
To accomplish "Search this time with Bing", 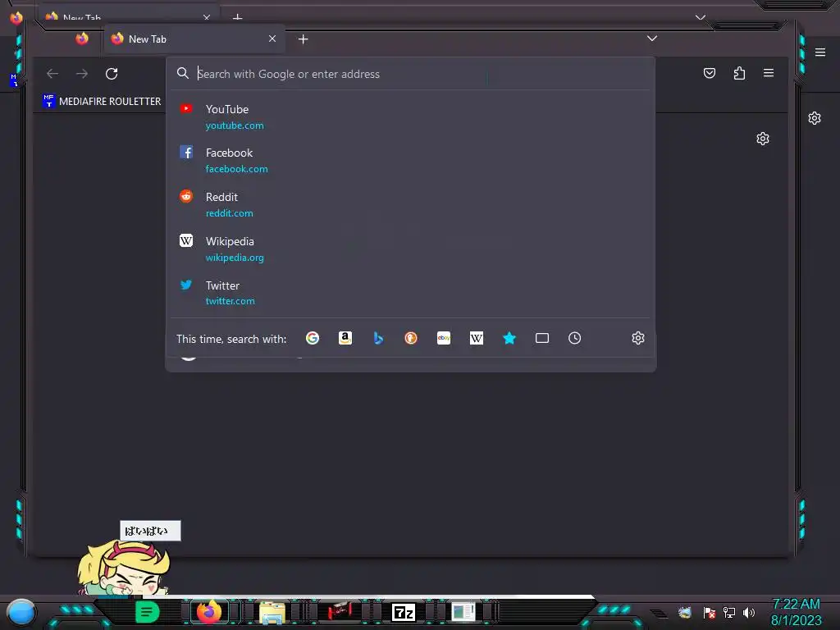I will [x=378, y=338].
